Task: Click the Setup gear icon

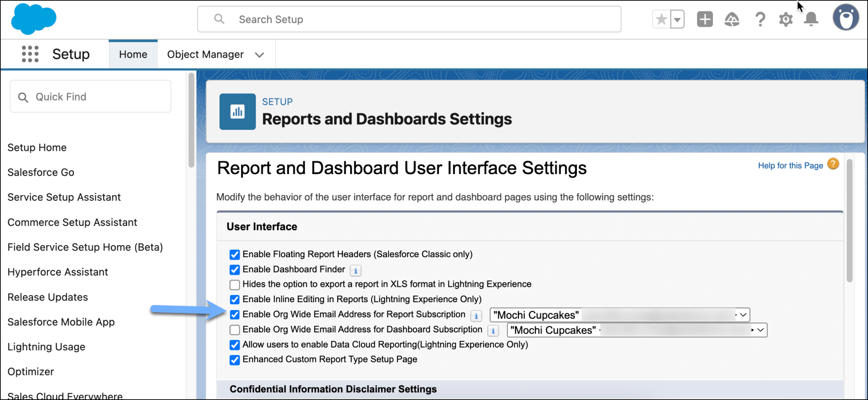Action: tap(785, 19)
